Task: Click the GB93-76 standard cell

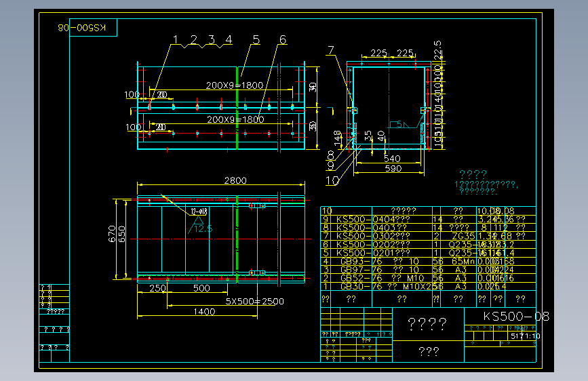Action: pyautogui.click(x=361, y=262)
